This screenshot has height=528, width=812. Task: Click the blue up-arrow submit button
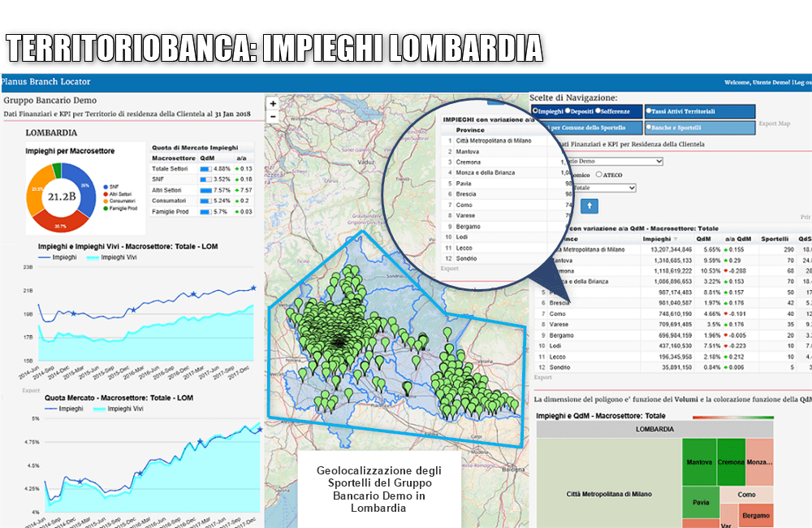[x=590, y=206]
